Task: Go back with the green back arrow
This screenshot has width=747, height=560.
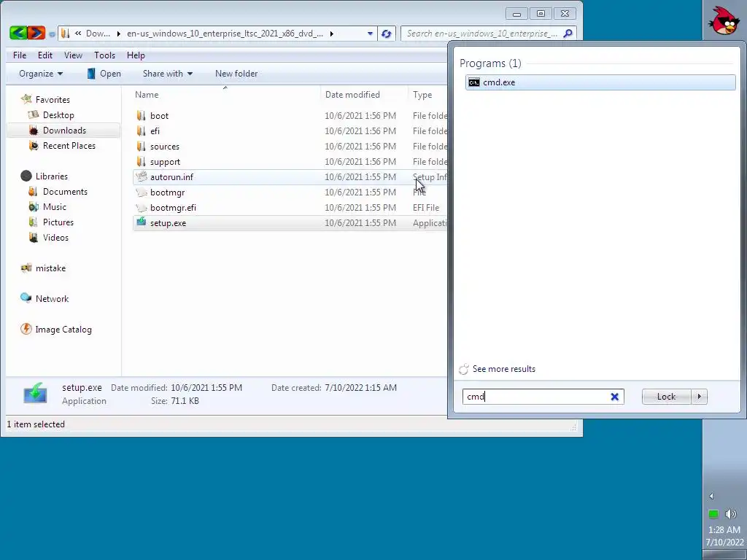Action: (x=18, y=33)
